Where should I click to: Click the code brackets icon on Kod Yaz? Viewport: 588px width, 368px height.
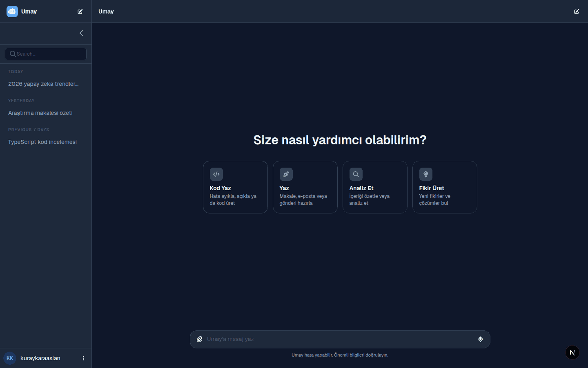(x=216, y=174)
